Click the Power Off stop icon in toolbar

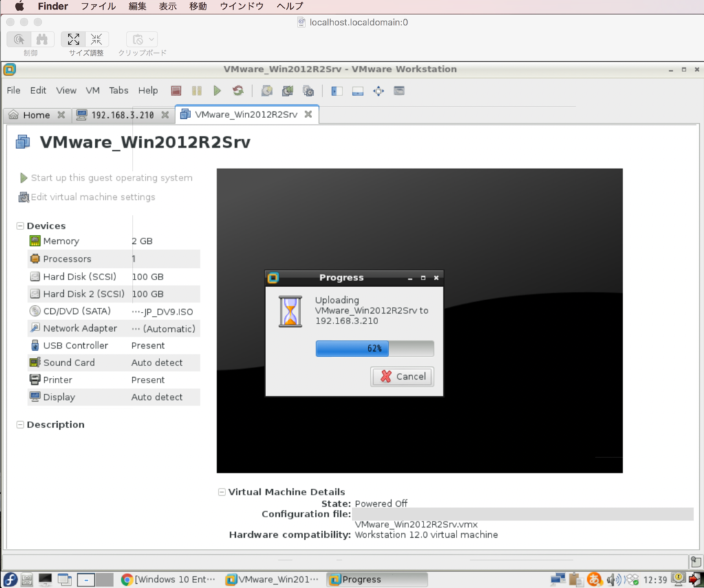pos(176,91)
